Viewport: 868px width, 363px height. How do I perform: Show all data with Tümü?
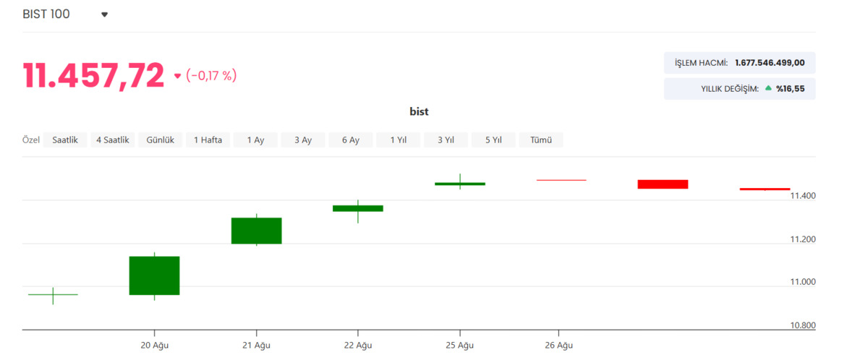coord(541,140)
